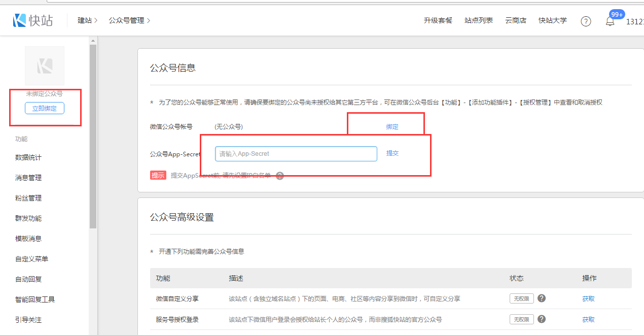Click 获取 for 微信自定义分享

588,299
